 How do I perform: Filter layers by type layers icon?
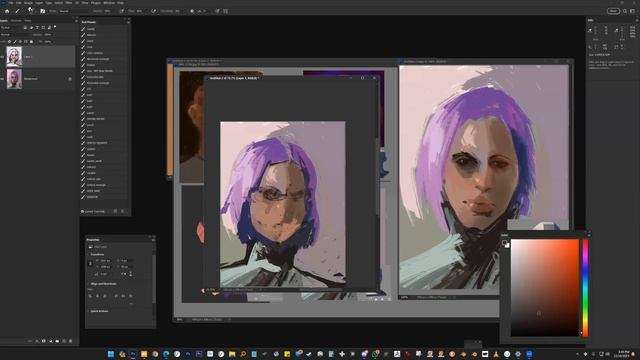click(x=37, y=27)
